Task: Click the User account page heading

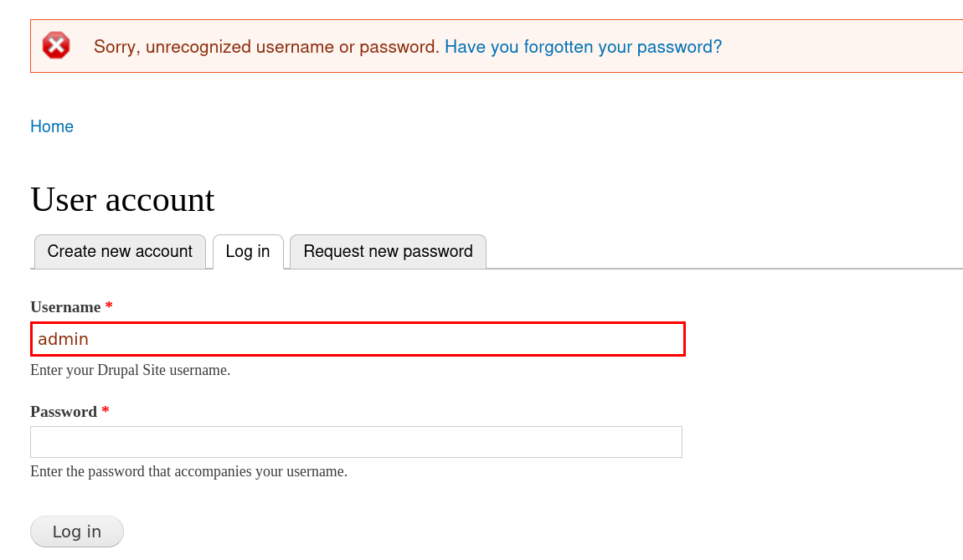Action: pyautogui.click(x=122, y=200)
